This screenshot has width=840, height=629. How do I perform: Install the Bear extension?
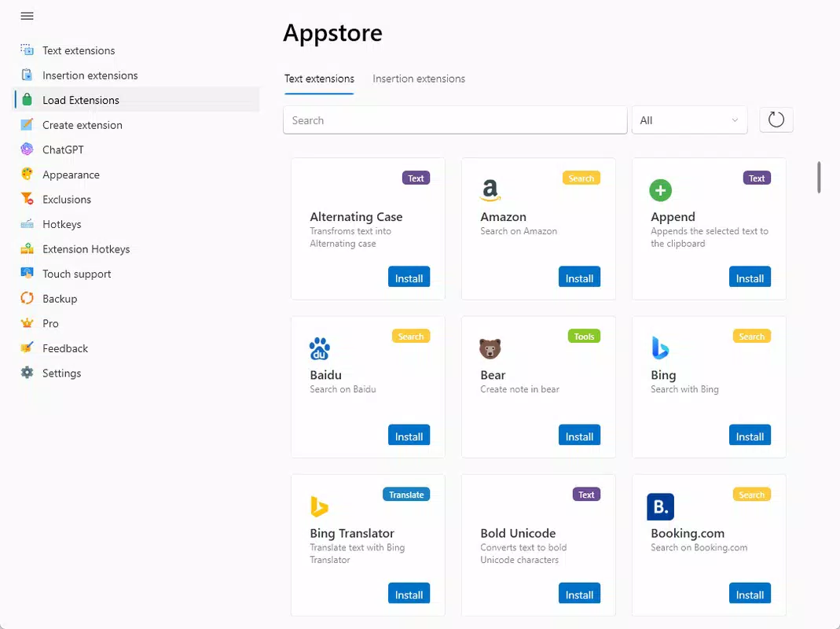point(579,435)
